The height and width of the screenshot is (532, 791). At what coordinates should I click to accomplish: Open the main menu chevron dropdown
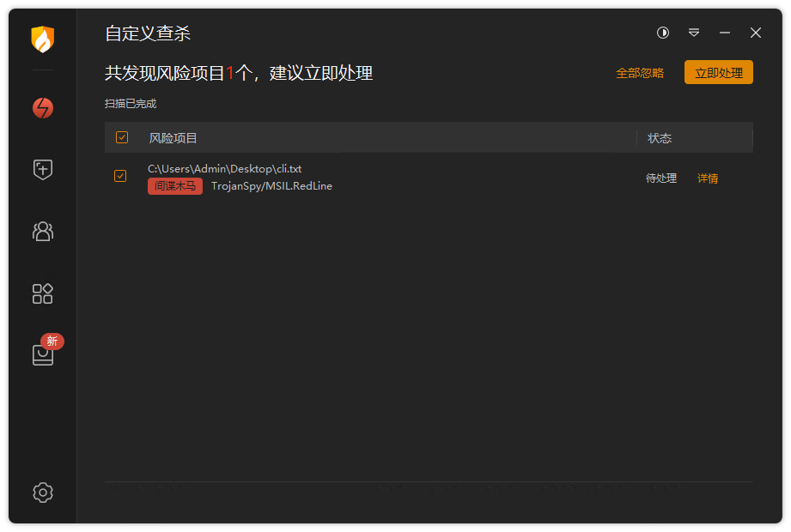point(693,33)
